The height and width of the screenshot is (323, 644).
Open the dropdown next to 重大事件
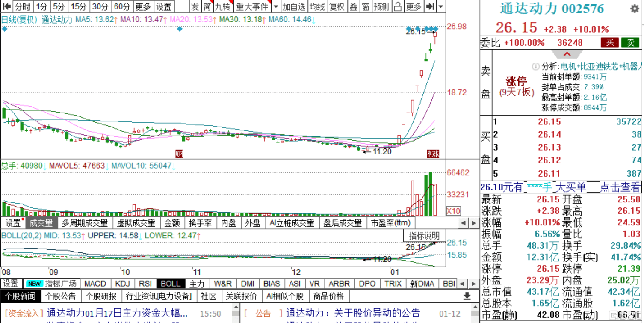pyautogui.click(x=275, y=6)
